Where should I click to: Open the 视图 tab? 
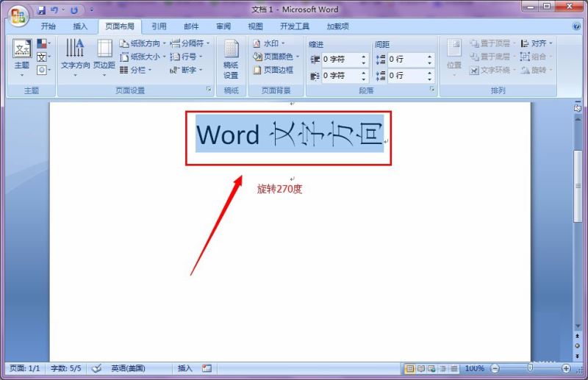255,26
